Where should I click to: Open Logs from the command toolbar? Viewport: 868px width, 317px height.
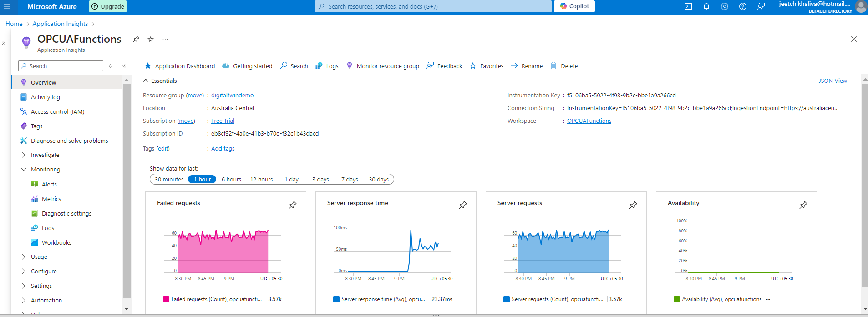tap(327, 66)
